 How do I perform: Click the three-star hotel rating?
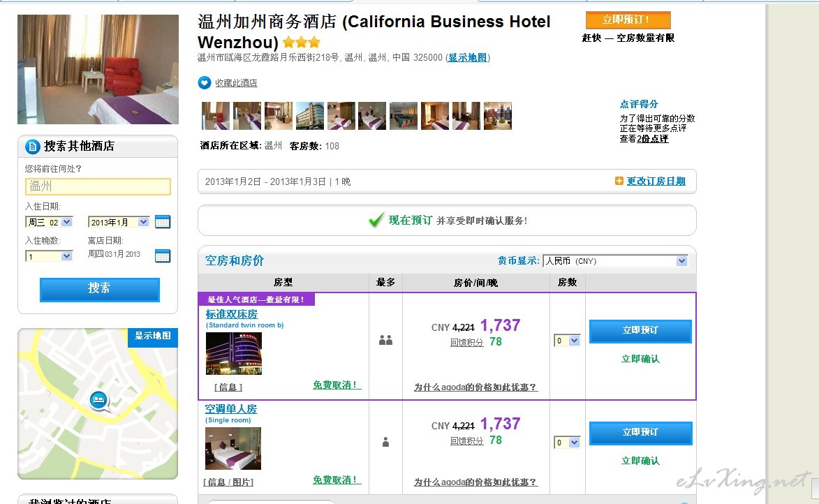pyautogui.click(x=302, y=43)
